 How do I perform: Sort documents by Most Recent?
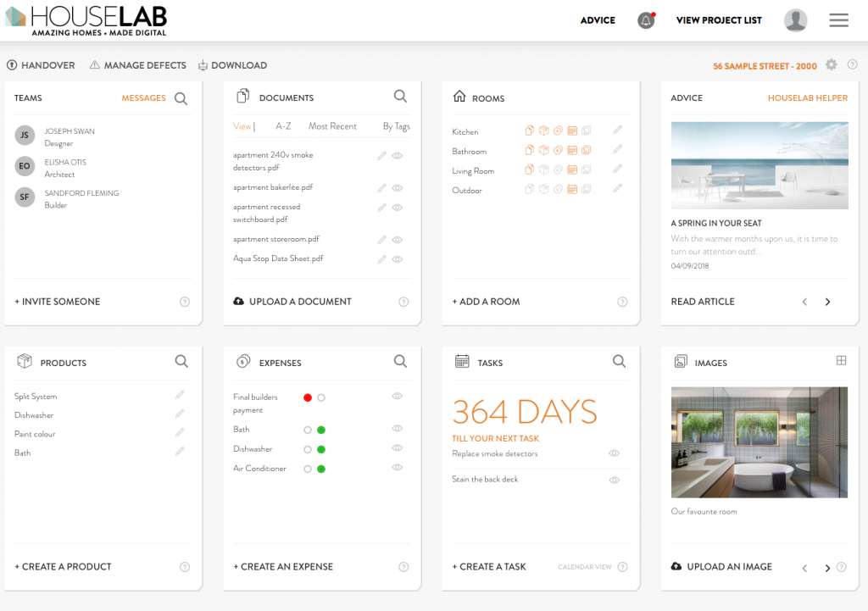[x=332, y=126]
